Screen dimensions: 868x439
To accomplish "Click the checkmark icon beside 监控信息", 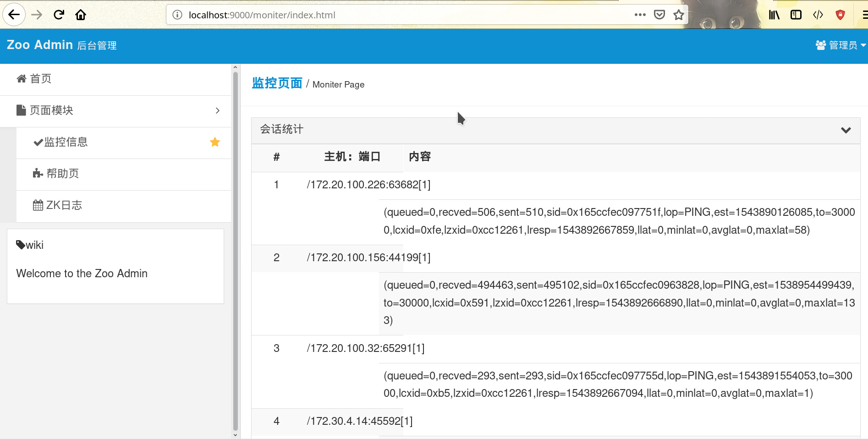I will point(38,143).
